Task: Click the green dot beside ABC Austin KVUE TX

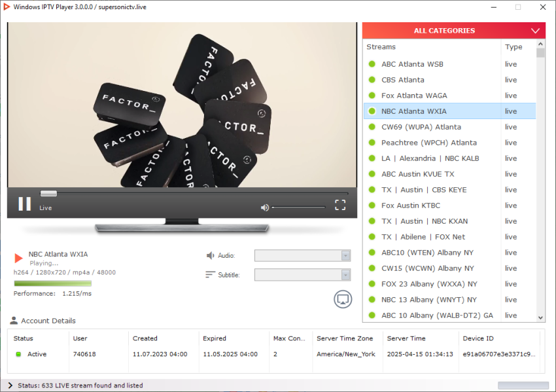Action: (x=372, y=174)
